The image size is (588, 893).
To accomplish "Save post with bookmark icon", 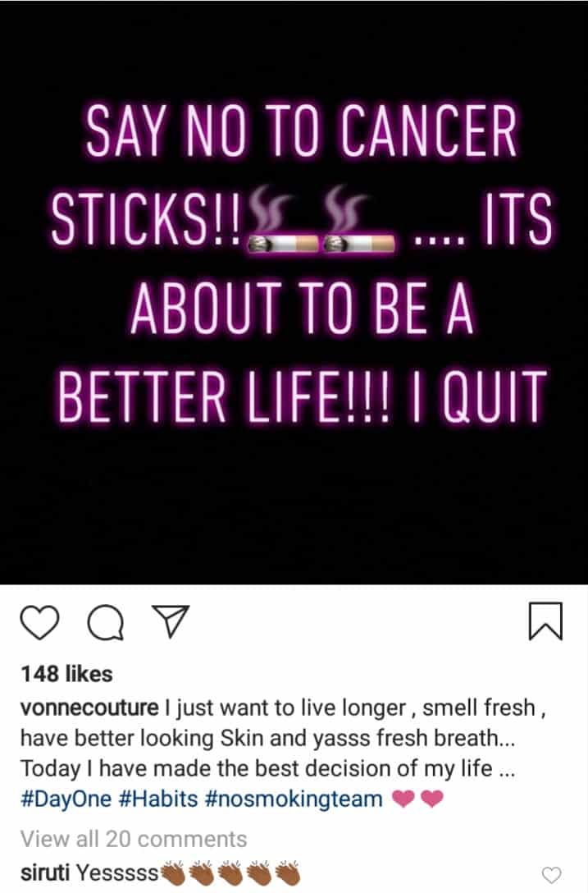I will [x=546, y=621].
